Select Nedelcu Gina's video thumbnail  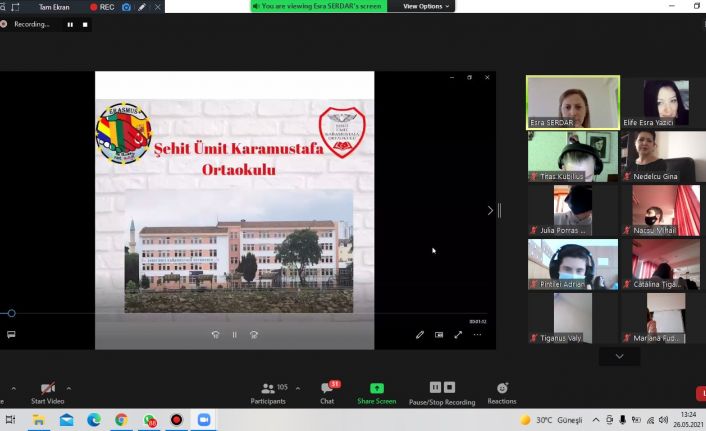coord(666,156)
